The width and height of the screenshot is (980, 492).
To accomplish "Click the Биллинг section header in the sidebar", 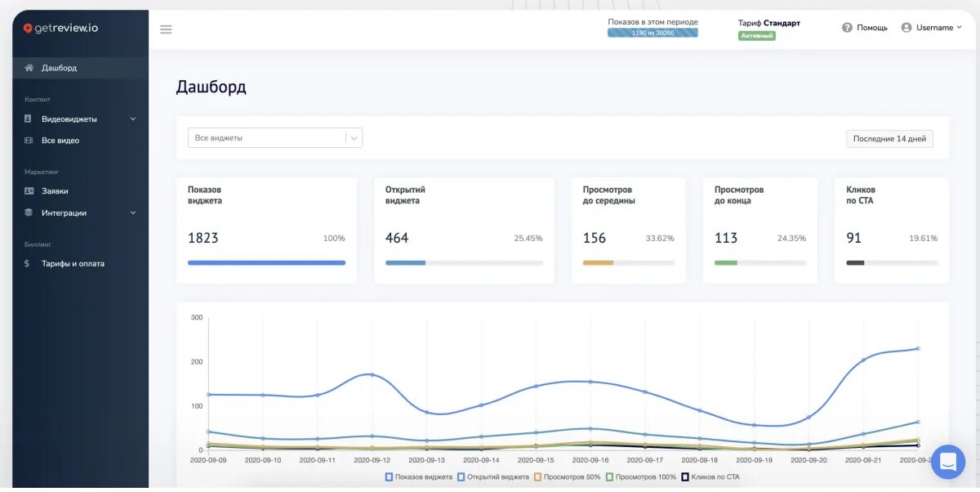I will tap(38, 244).
